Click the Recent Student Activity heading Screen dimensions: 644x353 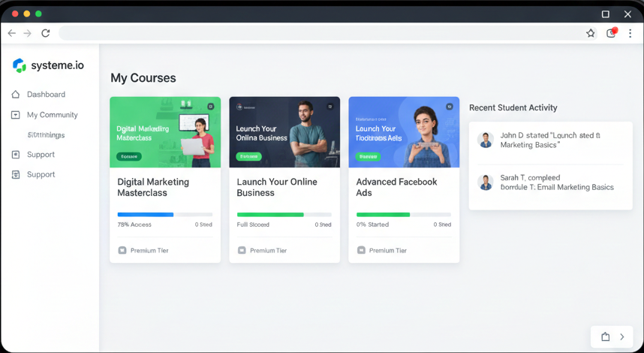pos(513,107)
